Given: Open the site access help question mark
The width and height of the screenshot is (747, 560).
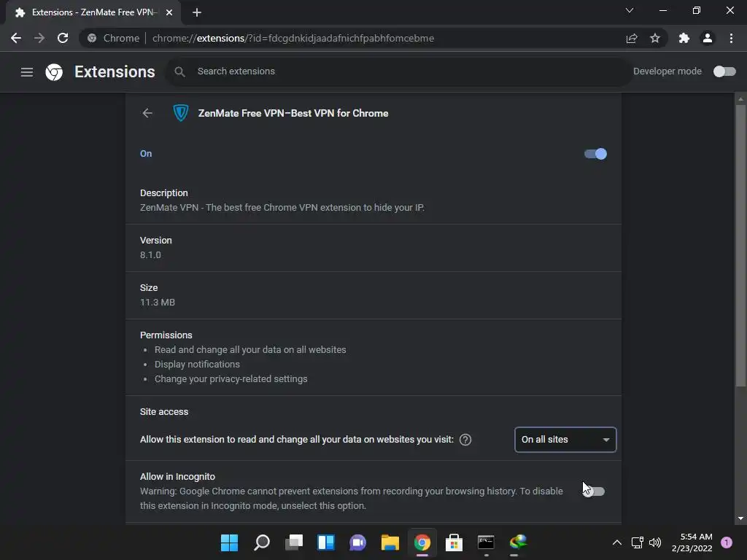Looking at the screenshot, I should tap(465, 440).
